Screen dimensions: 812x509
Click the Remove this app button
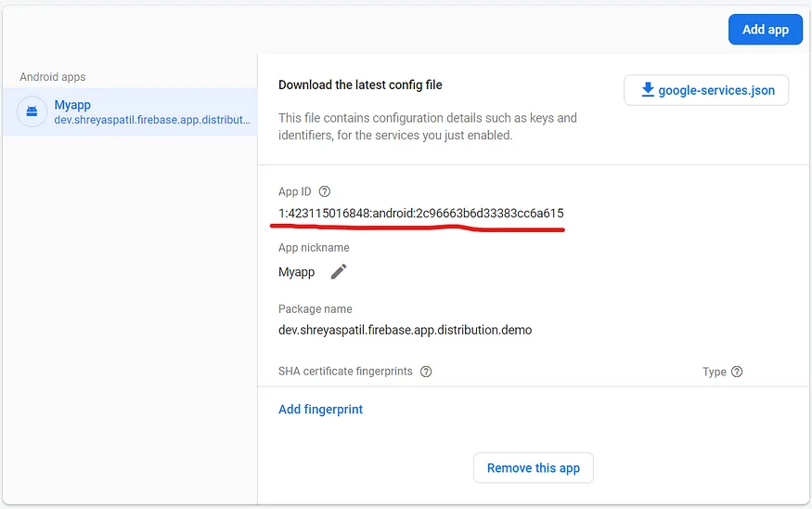point(534,468)
